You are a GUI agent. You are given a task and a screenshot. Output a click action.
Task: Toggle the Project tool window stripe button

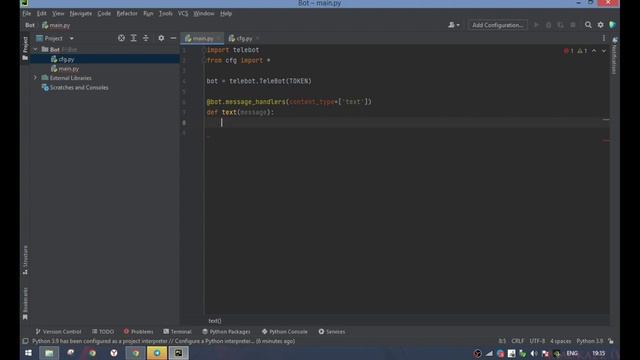pyautogui.click(x=25, y=48)
